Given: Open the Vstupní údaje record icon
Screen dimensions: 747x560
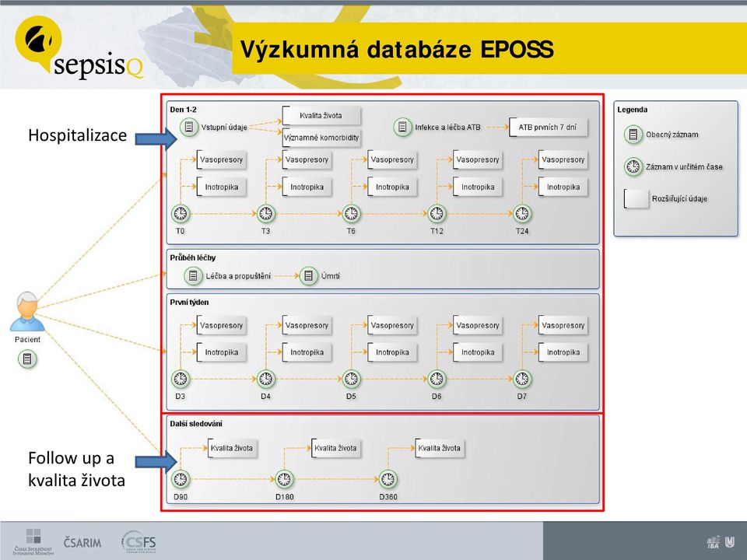Looking at the screenshot, I should [x=189, y=127].
